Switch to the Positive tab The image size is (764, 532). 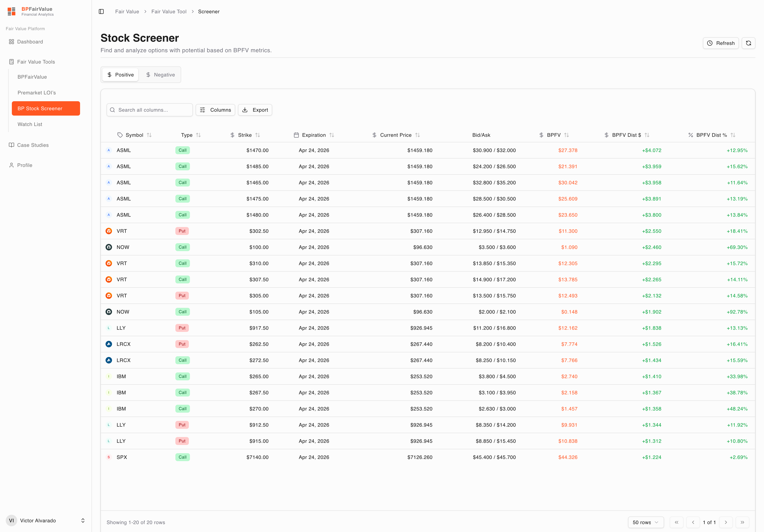120,75
